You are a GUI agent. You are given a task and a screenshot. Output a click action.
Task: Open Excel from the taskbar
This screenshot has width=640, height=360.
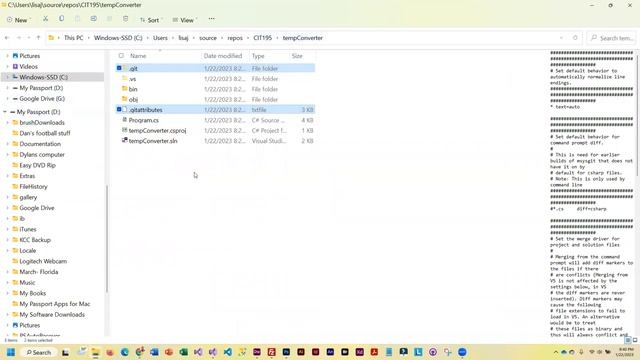point(184,352)
